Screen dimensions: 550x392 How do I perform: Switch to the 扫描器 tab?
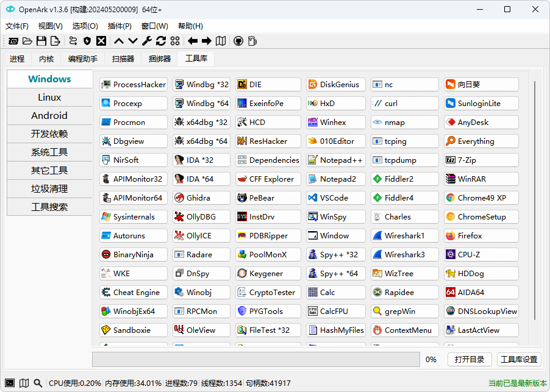[123, 59]
